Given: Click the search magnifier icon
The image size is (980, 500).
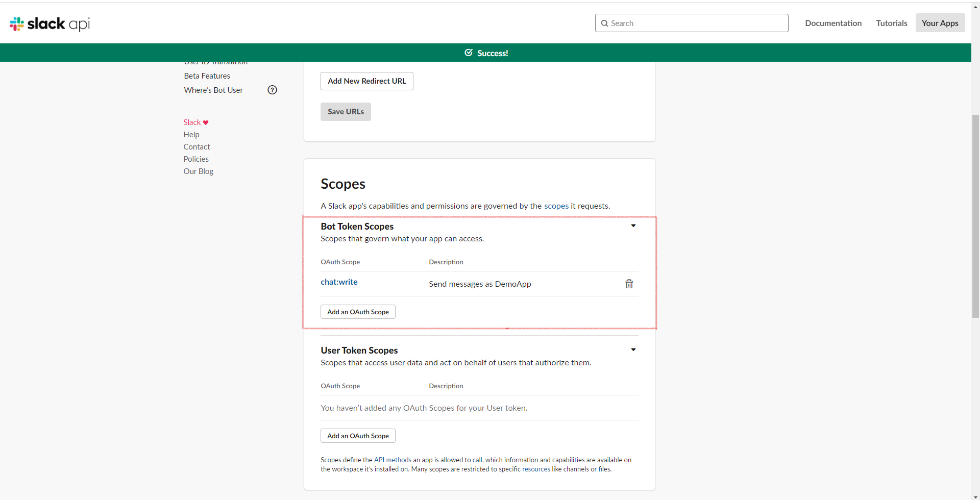Looking at the screenshot, I should (604, 23).
